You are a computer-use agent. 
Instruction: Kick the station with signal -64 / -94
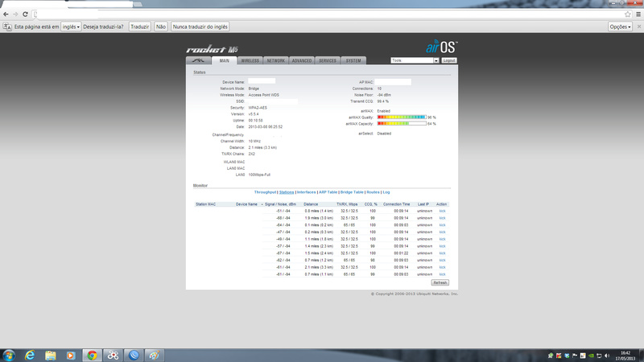442,225
